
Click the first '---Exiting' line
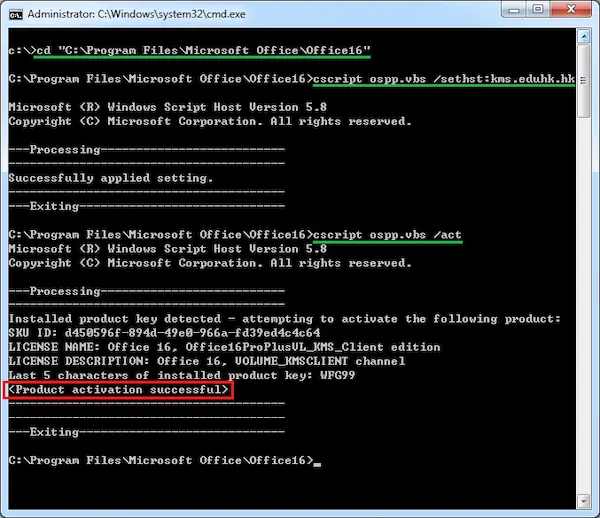tap(147, 206)
